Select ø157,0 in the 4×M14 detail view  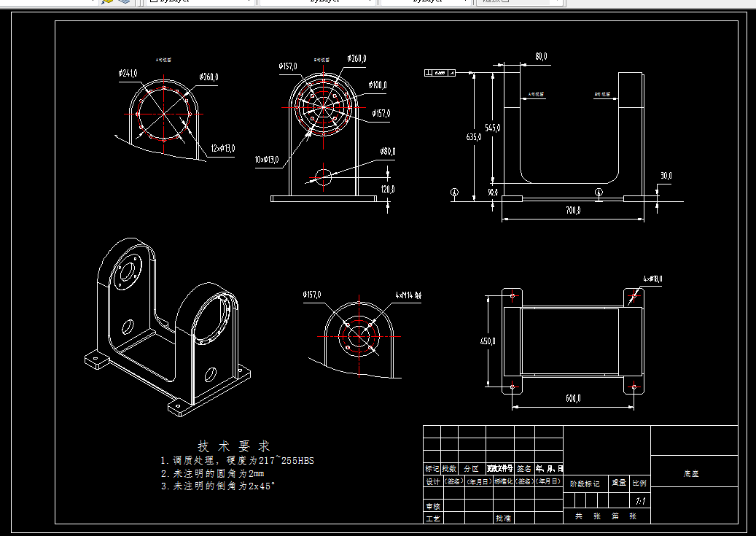click(x=312, y=295)
